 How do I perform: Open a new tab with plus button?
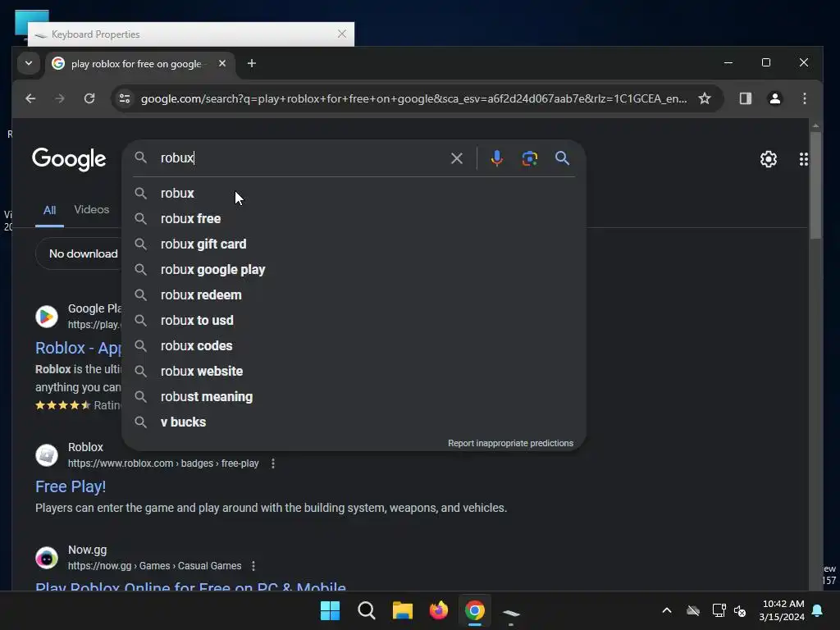point(251,63)
